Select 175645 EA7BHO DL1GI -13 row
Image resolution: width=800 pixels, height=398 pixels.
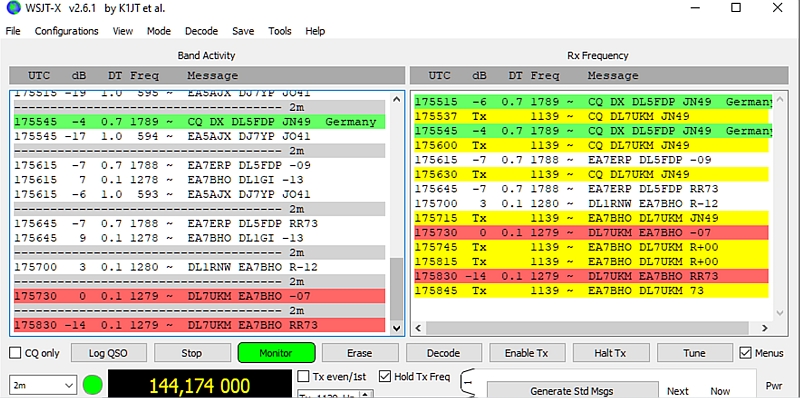pos(199,238)
